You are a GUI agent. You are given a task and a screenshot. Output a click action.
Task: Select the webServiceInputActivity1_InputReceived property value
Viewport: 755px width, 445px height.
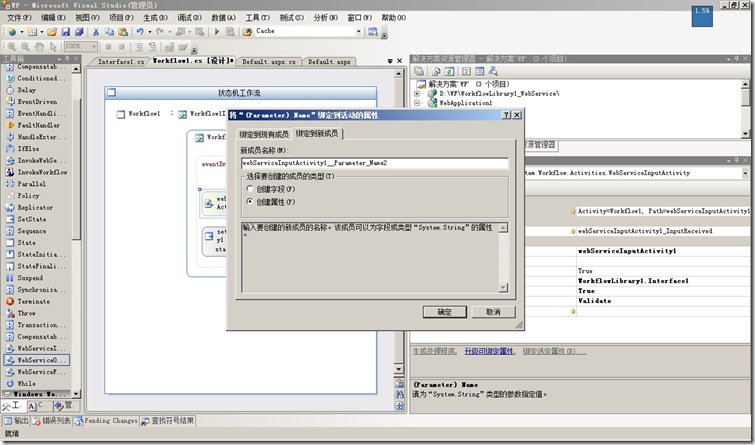(663, 231)
